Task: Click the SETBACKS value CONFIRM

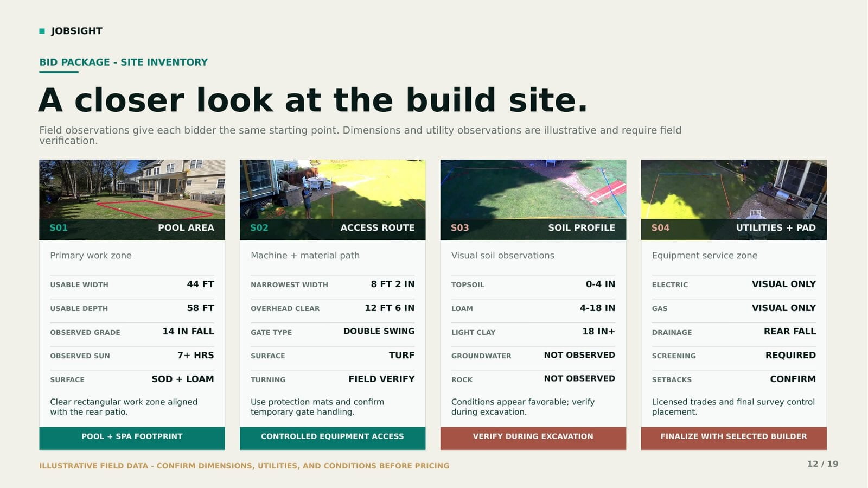Action: click(793, 379)
